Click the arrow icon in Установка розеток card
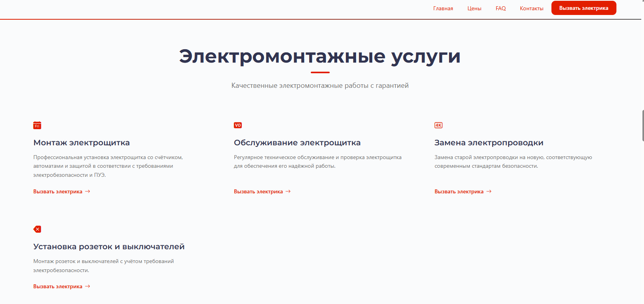The image size is (644, 304). click(87, 286)
